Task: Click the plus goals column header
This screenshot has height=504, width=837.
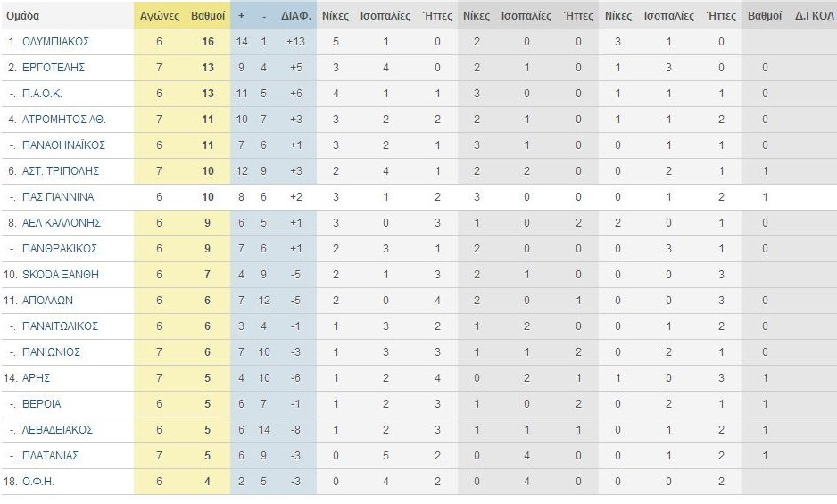Action: [x=241, y=16]
